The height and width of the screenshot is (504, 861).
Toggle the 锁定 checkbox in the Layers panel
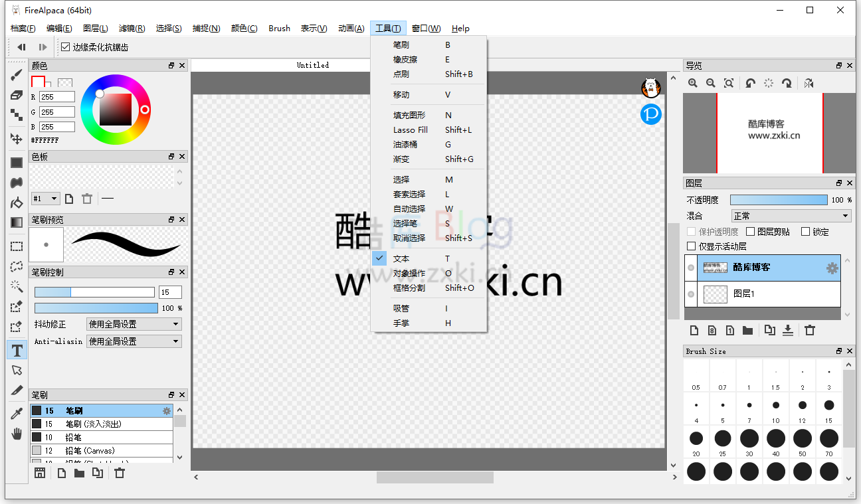[804, 231]
